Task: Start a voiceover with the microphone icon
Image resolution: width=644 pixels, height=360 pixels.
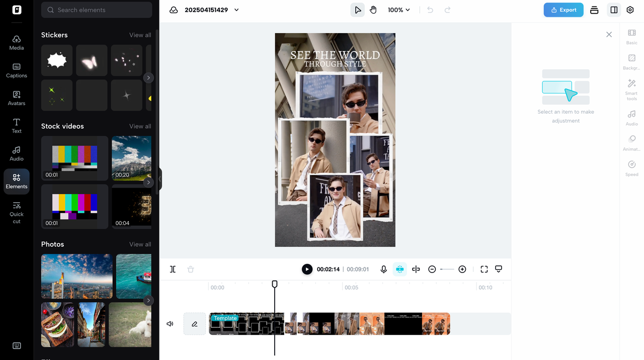Action: coord(383,269)
